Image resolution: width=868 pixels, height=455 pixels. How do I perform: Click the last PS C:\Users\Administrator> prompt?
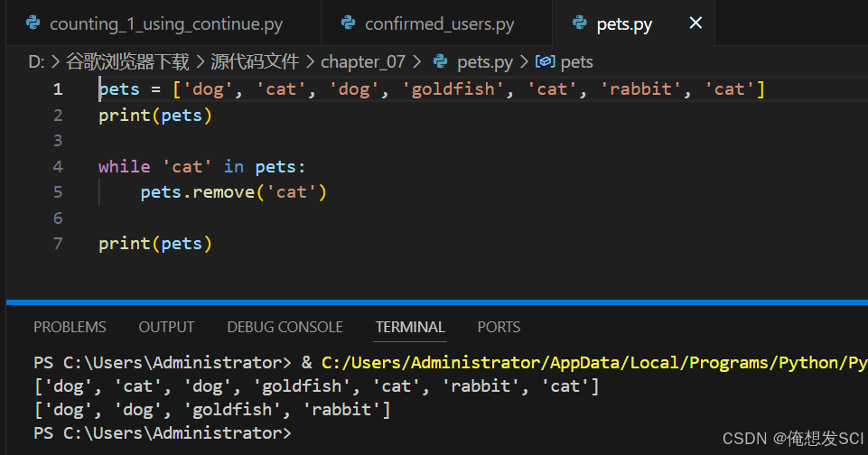[x=163, y=433]
